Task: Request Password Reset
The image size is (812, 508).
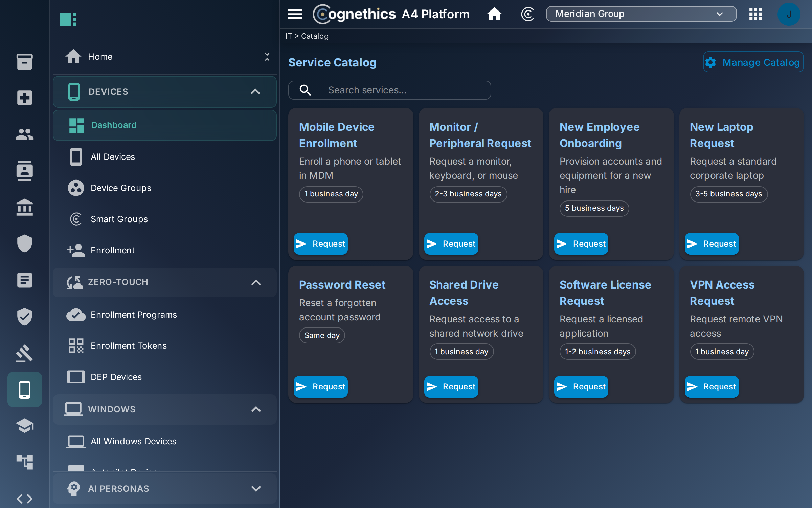Action: 321,387
